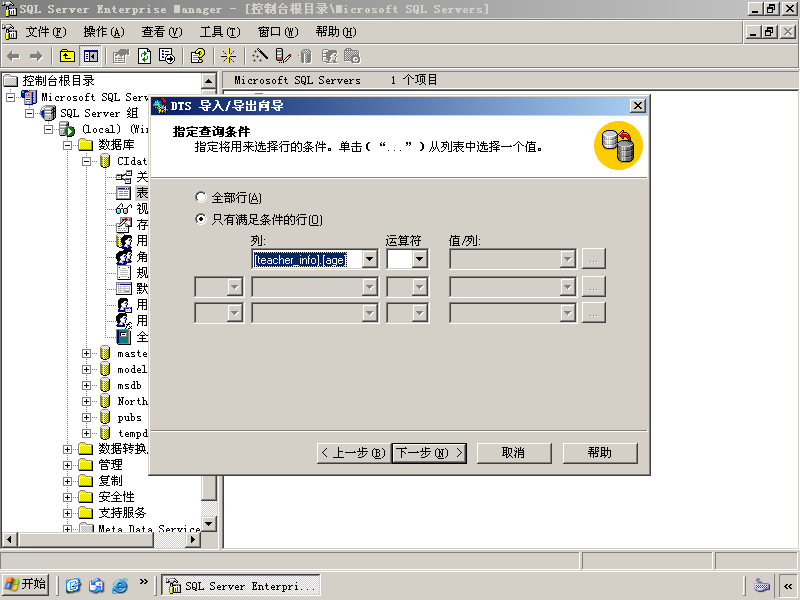Click the Forward arrow toolbar icon
This screenshot has width=800, height=600.
[x=36, y=56]
